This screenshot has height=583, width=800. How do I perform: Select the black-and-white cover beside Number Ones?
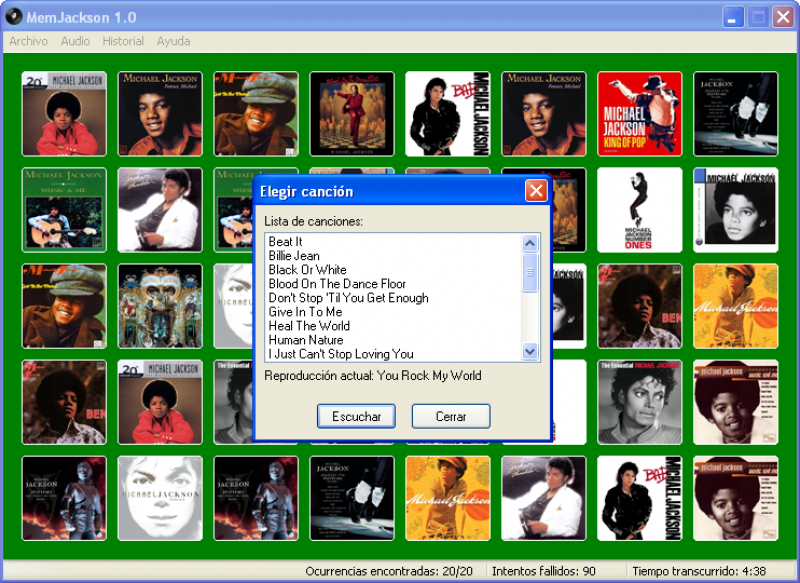click(736, 210)
